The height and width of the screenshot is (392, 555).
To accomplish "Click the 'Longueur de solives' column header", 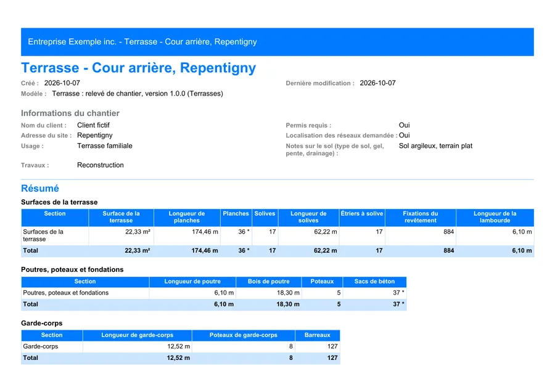I will tap(308, 217).
